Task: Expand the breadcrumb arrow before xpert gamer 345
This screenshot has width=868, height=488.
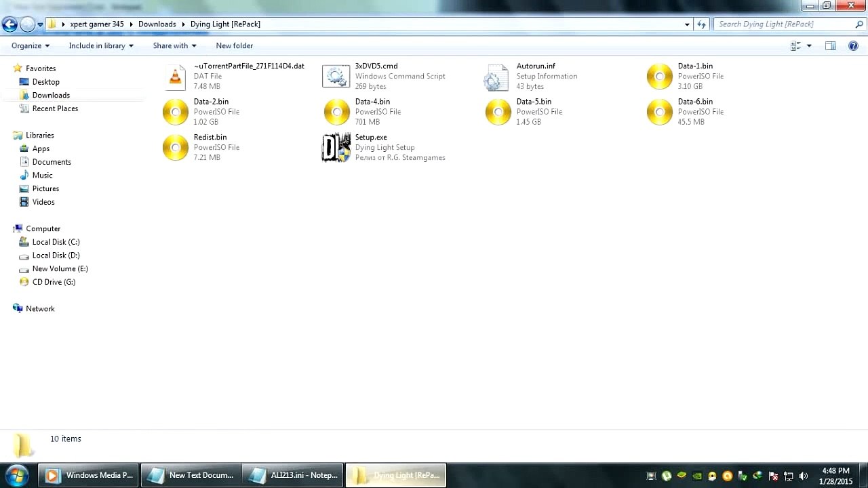Action: pos(64,24)
